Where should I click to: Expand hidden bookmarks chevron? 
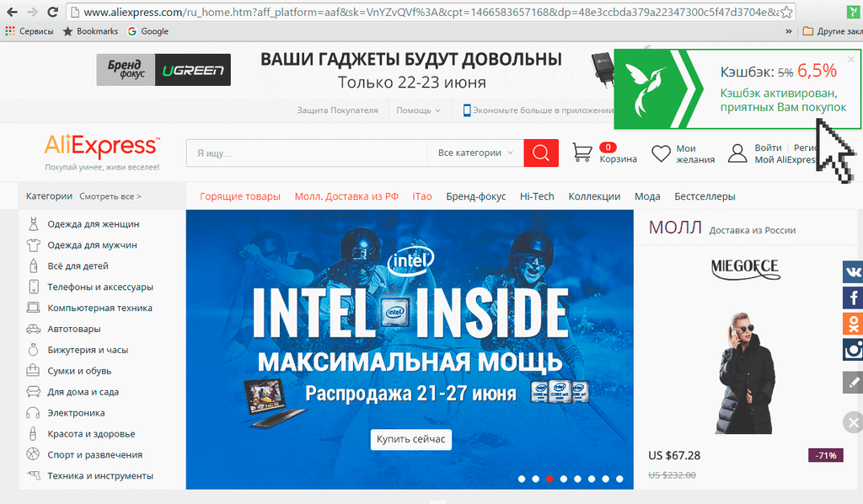(x=789, y=31)
